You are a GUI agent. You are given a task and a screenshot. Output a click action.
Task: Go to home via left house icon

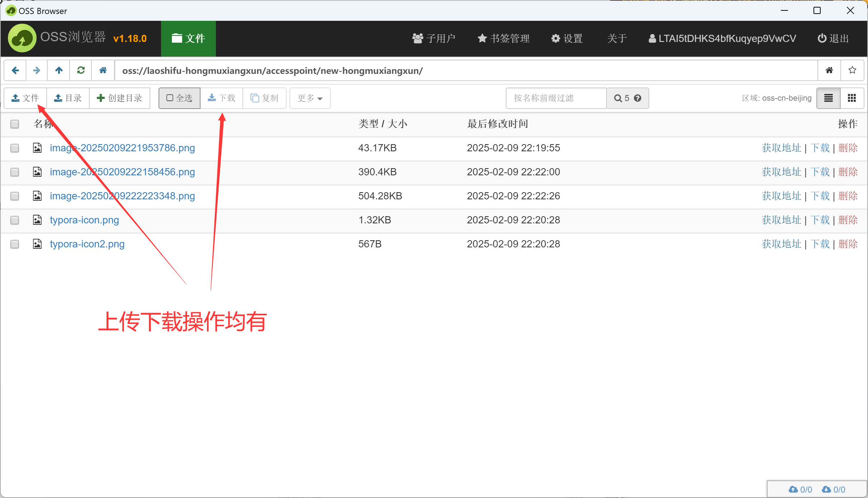tap(103, 70)
